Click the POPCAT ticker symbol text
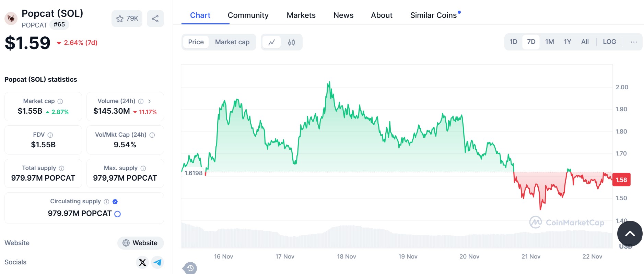 pyautogui.click(x=34, y=25)
